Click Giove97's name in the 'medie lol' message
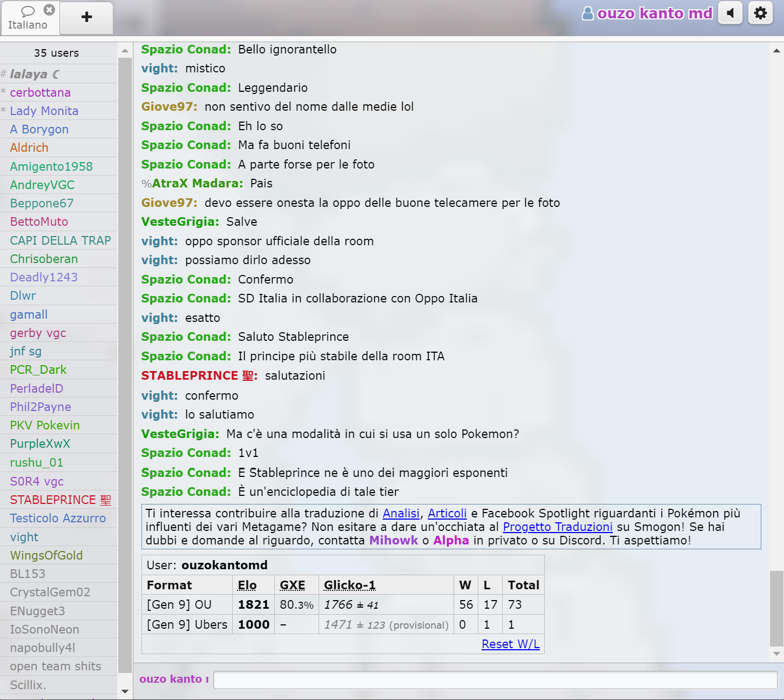The height and width of the screenshot is (700, 784). pyautogui.click(x=170, y=106)
